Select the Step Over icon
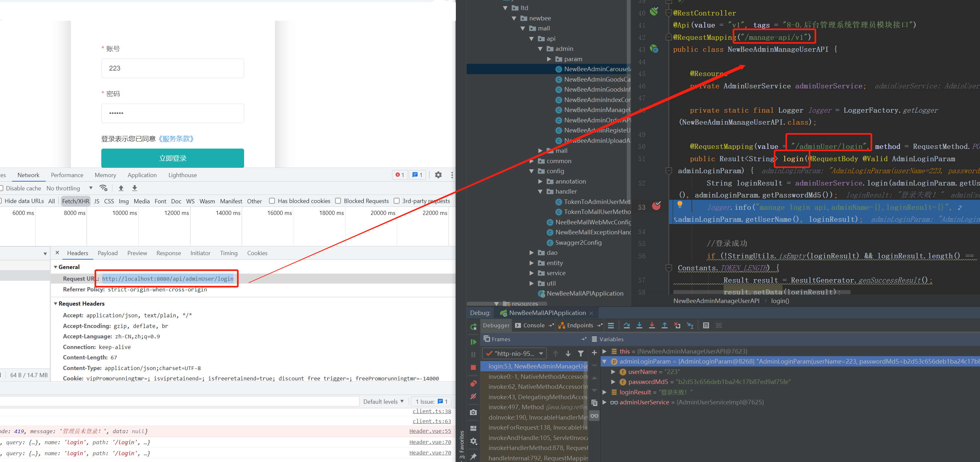This screenshot has height=462, width=980. tap(626, 326)
